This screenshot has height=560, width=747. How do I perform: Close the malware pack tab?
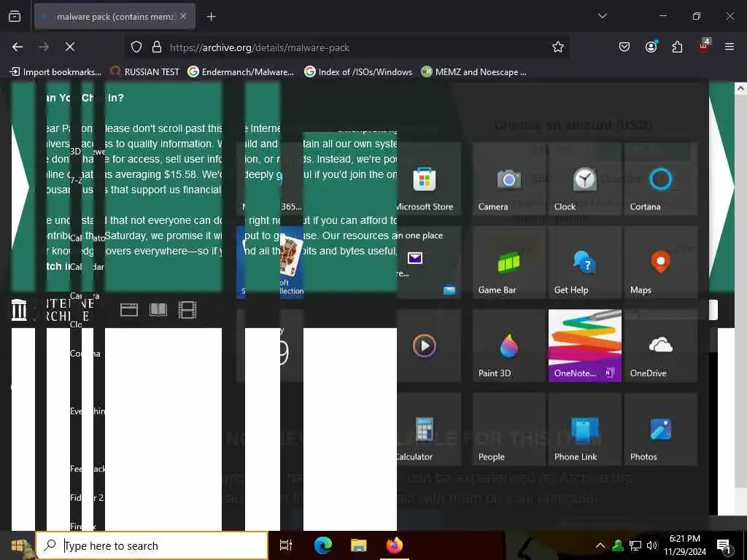point(183,17)
